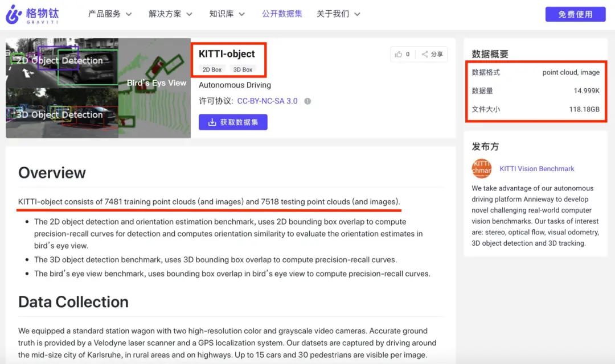The height and width of the screenshot is (364, 615).
Task: Click the bird's eye view benchmark bullet
Action: pyautogui.click(x=232, y=274)
